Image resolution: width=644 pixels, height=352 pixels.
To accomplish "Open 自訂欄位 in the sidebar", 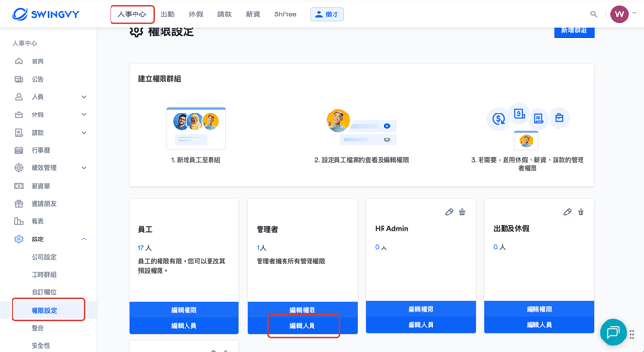I will pos(44,292).
